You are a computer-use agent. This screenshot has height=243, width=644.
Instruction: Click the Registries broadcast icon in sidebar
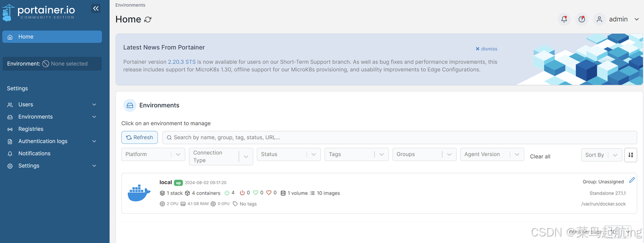point(10,129)
